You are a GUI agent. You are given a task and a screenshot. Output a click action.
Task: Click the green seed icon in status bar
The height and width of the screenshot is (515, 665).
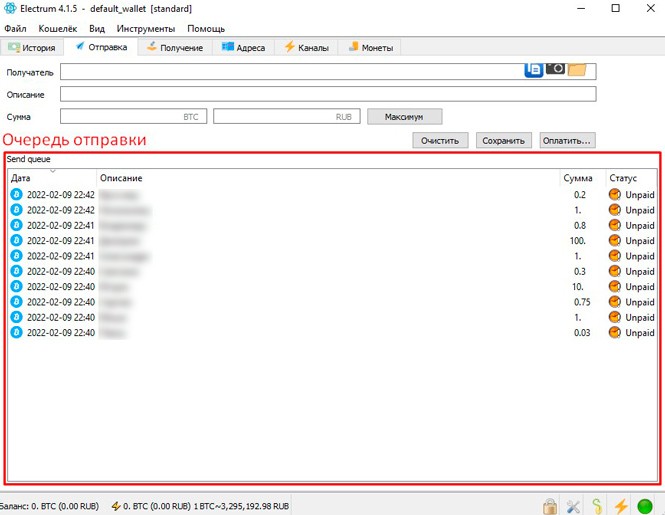coord(597,506)
